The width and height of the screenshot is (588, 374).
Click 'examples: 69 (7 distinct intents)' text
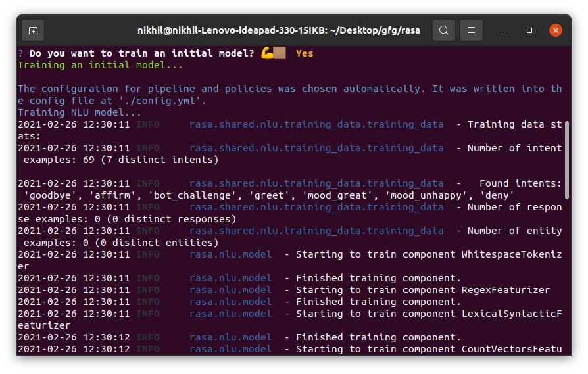point(121,160)
